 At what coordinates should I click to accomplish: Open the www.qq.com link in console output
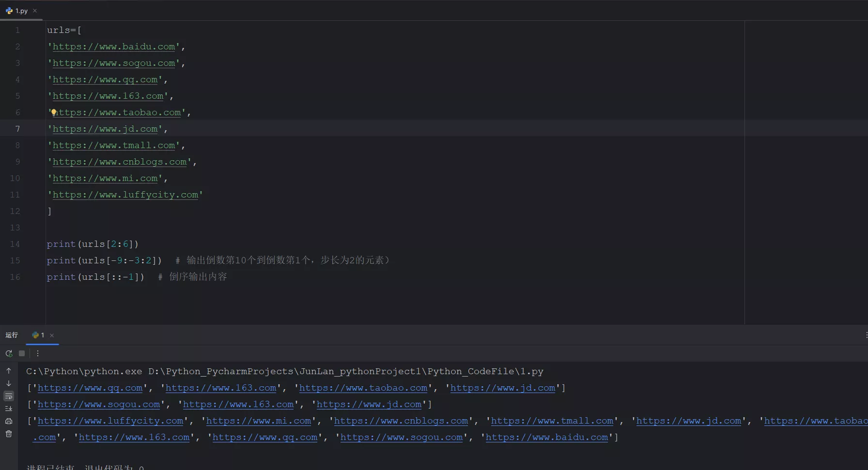(x=90, y=388)
